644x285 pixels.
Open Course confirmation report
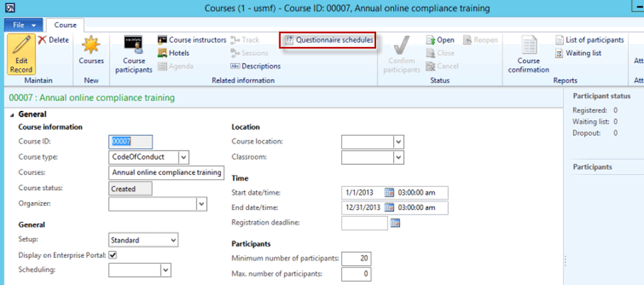click(x=528, y=54)
